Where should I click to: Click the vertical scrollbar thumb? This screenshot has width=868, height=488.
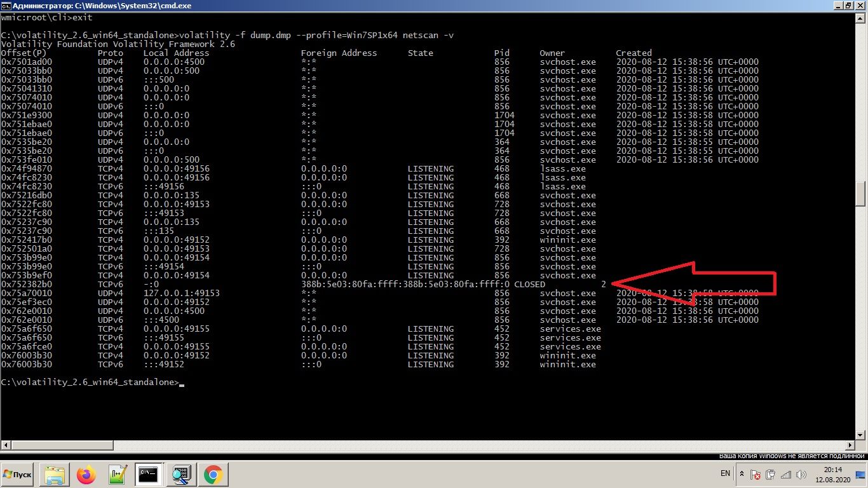861,194
